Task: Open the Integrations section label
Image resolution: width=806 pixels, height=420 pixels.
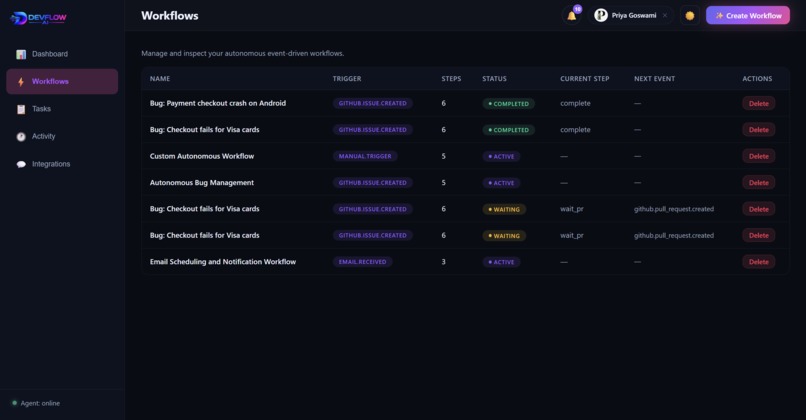Action: 51,164
